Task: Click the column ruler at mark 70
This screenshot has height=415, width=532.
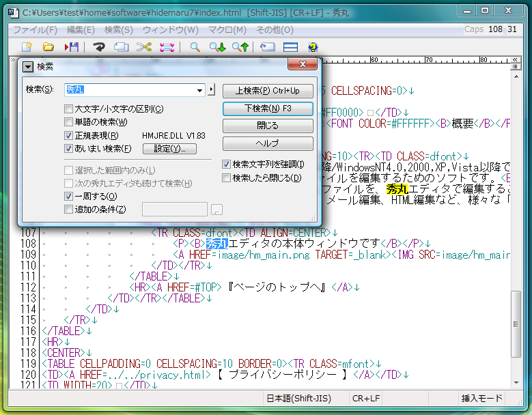Action: (429, 60)
